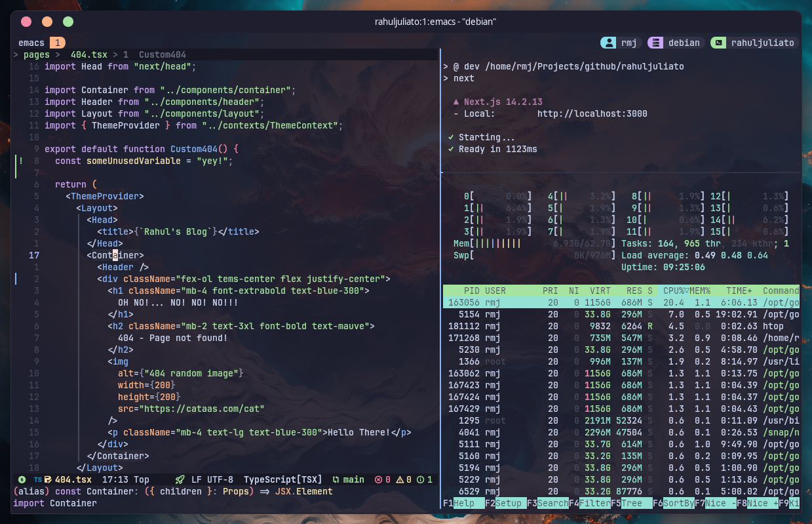The width and height of the screenshot is (812, 524).
Task: Click the TS file icon in modeline
Action: (x=37, y=479)
